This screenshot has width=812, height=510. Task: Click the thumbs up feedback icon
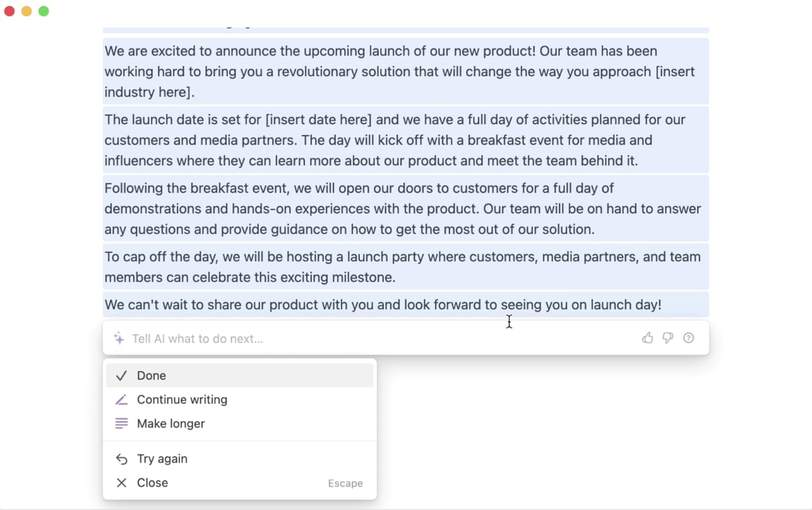(x=647, y=338)
